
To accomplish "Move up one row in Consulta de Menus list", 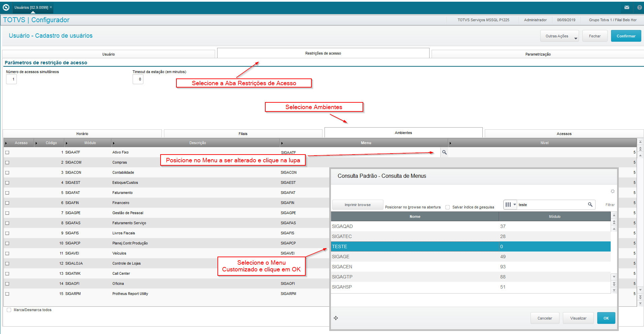I will pyautogui.click(x=614, y=229).
